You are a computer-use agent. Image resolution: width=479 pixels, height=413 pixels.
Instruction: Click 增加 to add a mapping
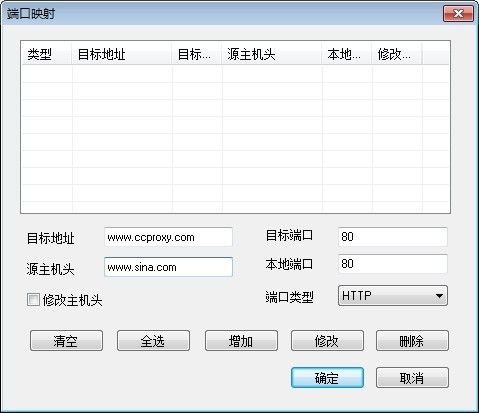pyautogui.click(x=241, y=341)
